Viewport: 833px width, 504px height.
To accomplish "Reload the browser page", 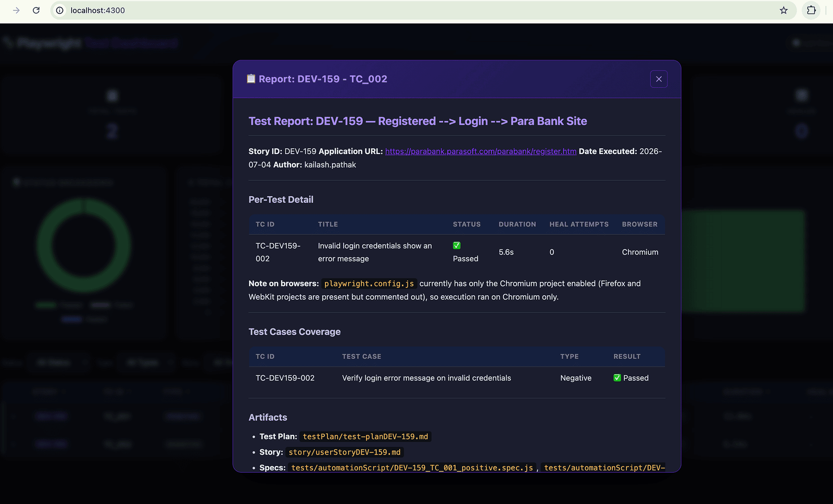I will pos(36,10).
